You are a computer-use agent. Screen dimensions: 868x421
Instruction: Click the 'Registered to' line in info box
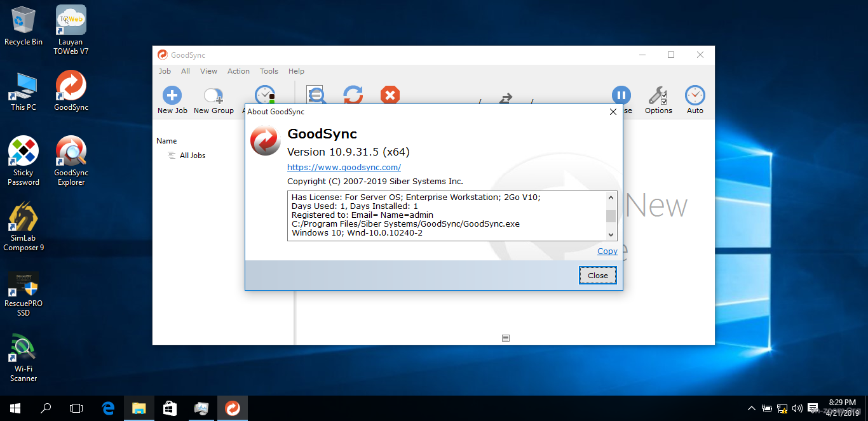(362, 215)
